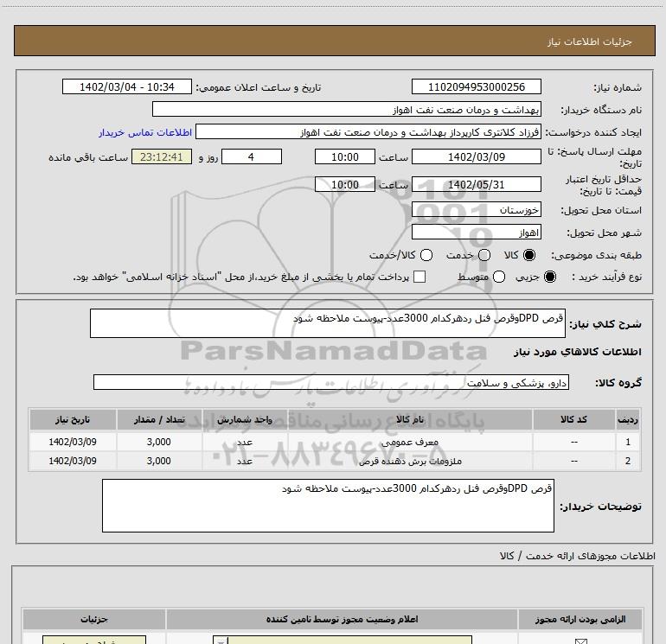
Task: Click the buyer organization name field
Action: click(x=347, y=110)
